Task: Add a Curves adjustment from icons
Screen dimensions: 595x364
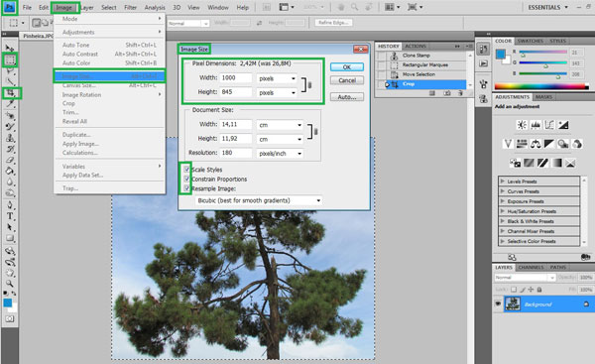Action: click(x=549, y=125)
